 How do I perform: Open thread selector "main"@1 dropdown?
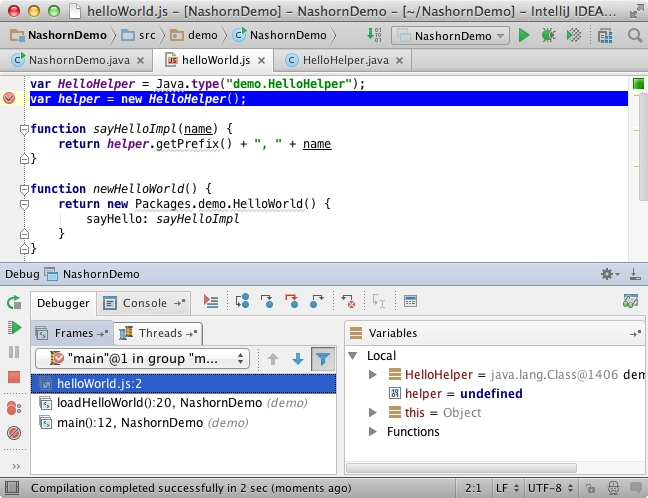point(143,358)
